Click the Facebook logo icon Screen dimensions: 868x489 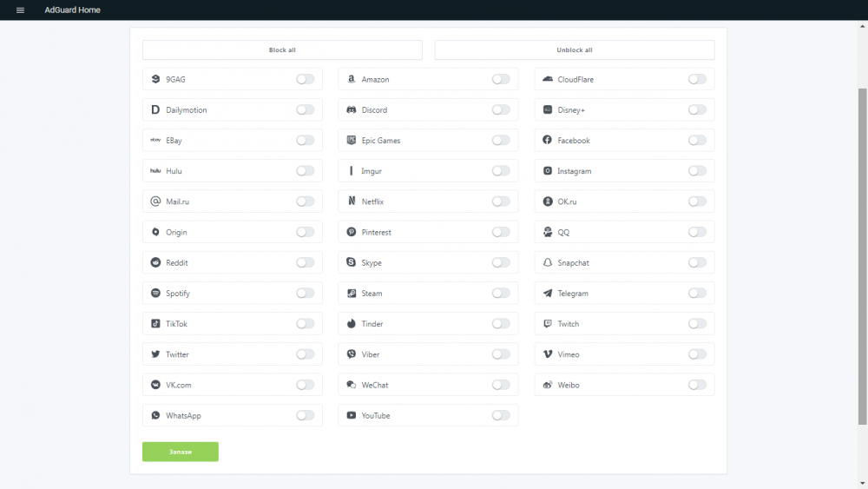(x=548, y=141)
